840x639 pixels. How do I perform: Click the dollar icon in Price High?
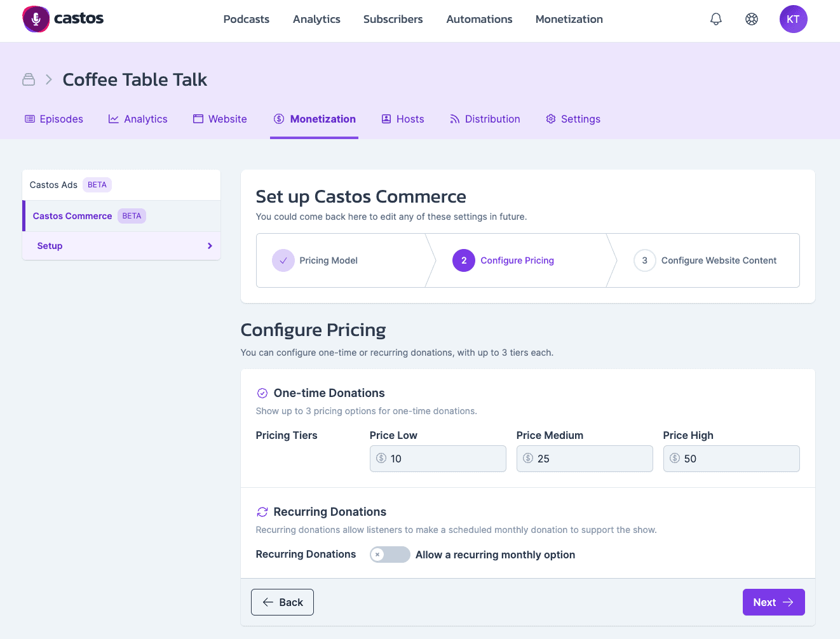click(x=675, y=458)
